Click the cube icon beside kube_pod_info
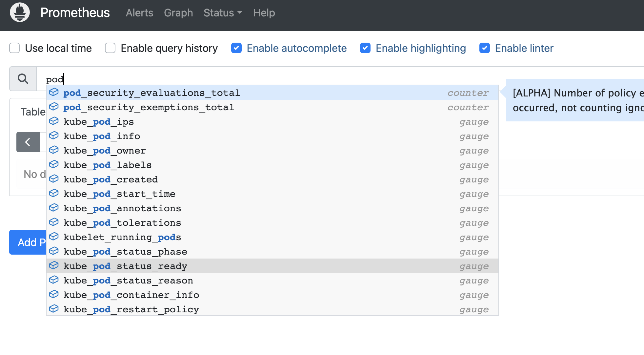The height and width of the screenshot is (355, 644). (x=54, y=136)
